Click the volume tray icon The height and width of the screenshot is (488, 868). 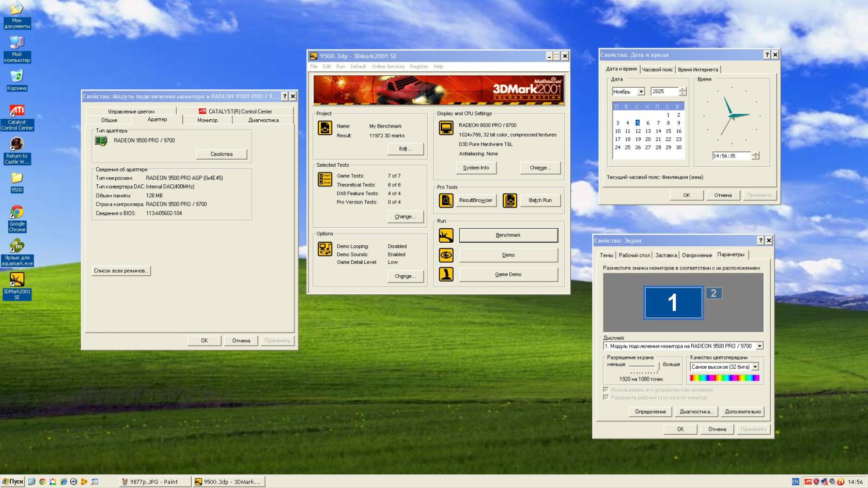tap(832, 482)
